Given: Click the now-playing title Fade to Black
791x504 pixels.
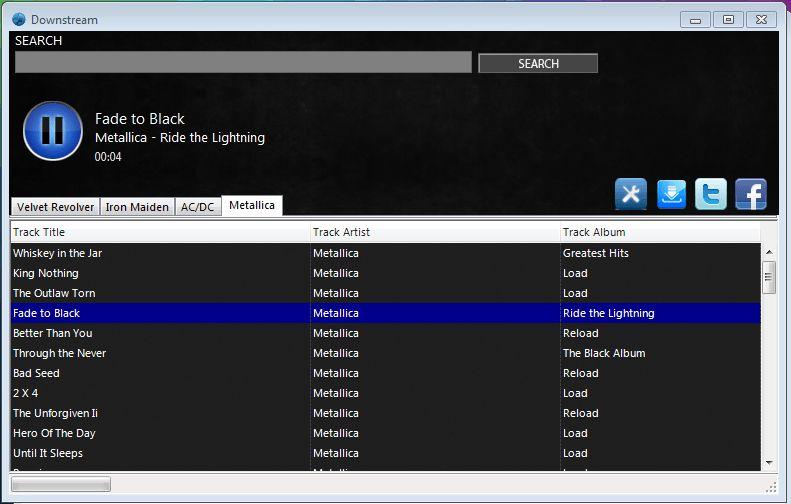Looking at the screenshot, I should (140, 119).
